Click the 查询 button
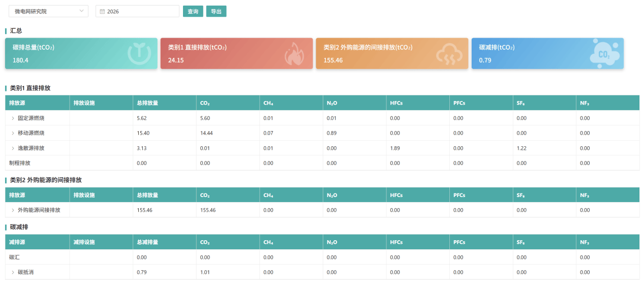Viewport: 644px width, 291px height. click(x=193, y=11)
